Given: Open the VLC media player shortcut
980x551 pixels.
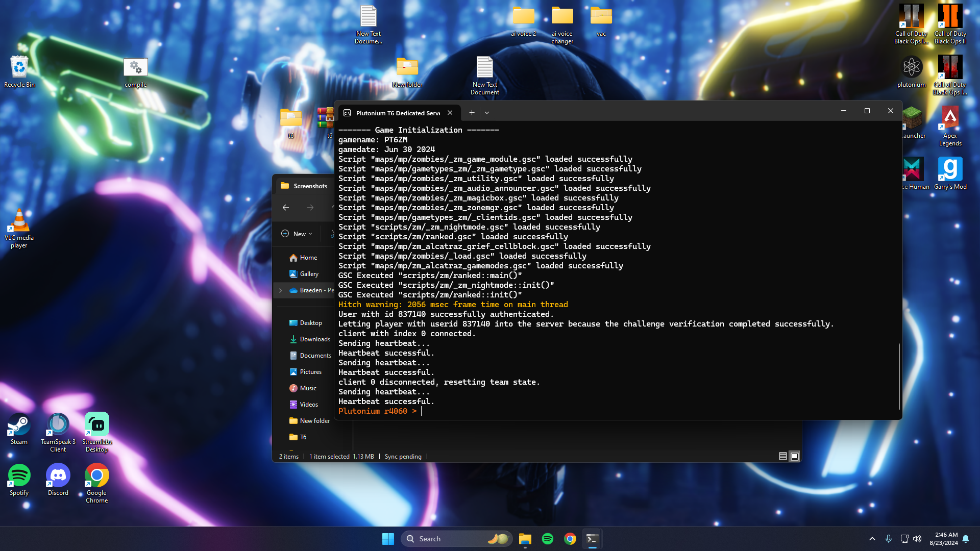Looking at the screenshot, I should [x=19, y=228].
